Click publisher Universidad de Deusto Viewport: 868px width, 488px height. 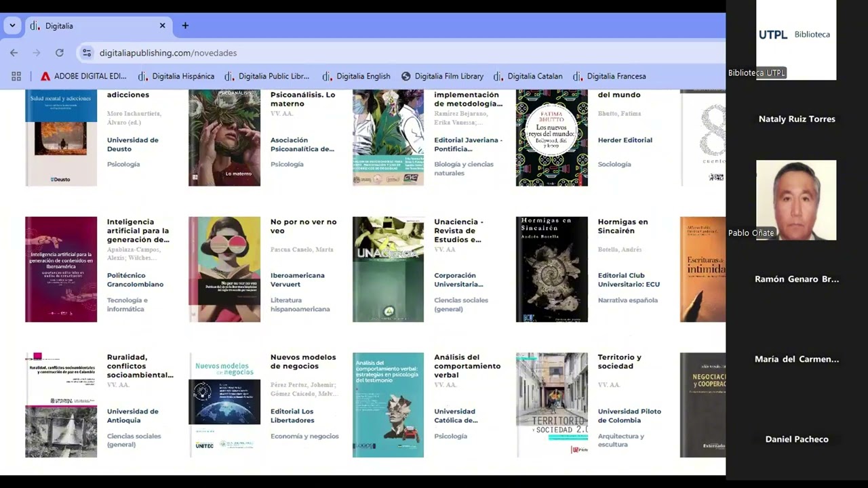[x=132, y=144]
